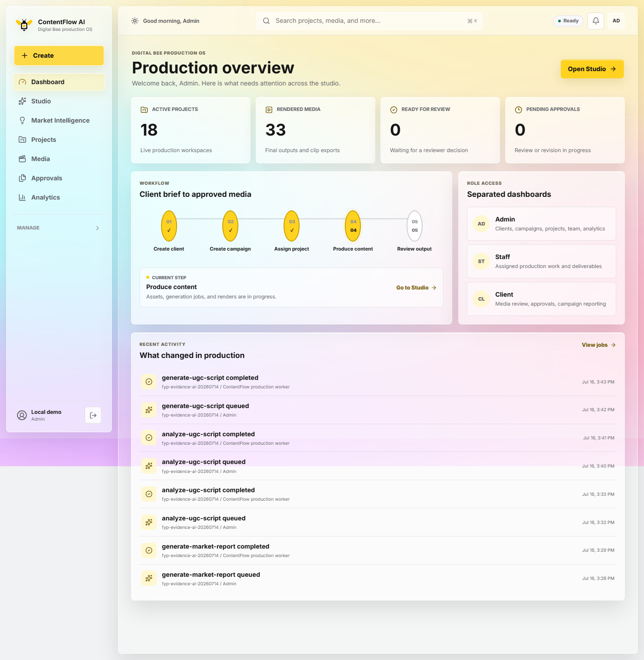Open Approvals in the sidebar
Image resolution: width=644 pixels, height=660 pixels.
pos(59,178)
